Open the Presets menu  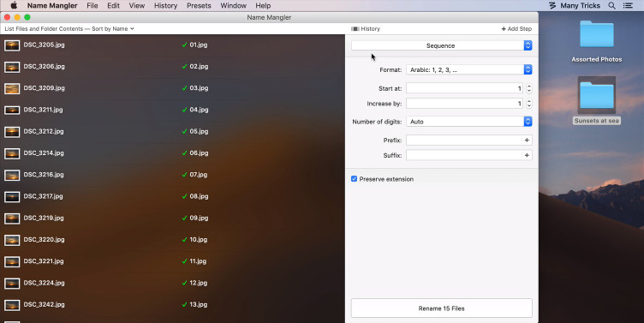coord(199,5)
